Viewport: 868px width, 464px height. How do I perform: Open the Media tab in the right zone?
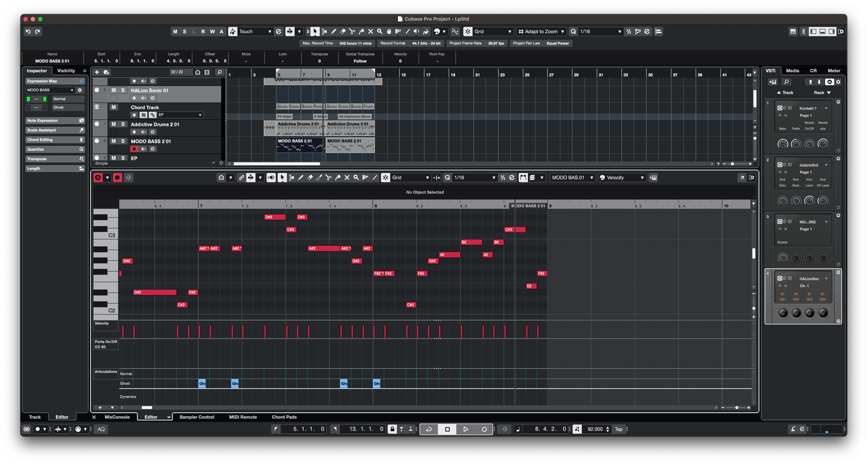click(792, 71)
